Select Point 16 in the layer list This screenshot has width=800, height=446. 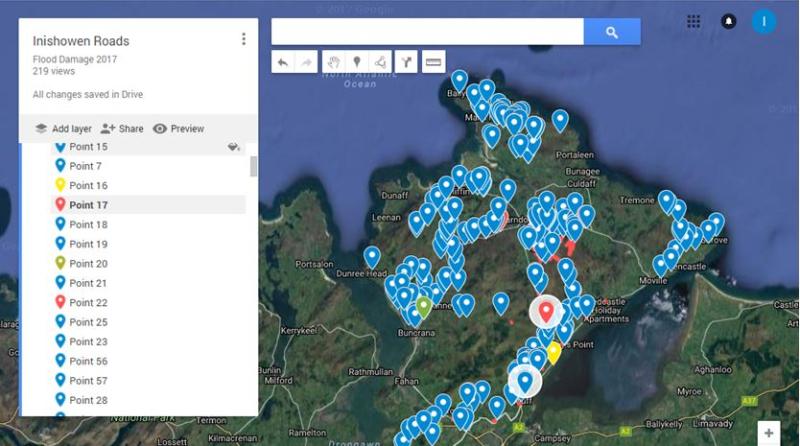(x=88, y=186)
